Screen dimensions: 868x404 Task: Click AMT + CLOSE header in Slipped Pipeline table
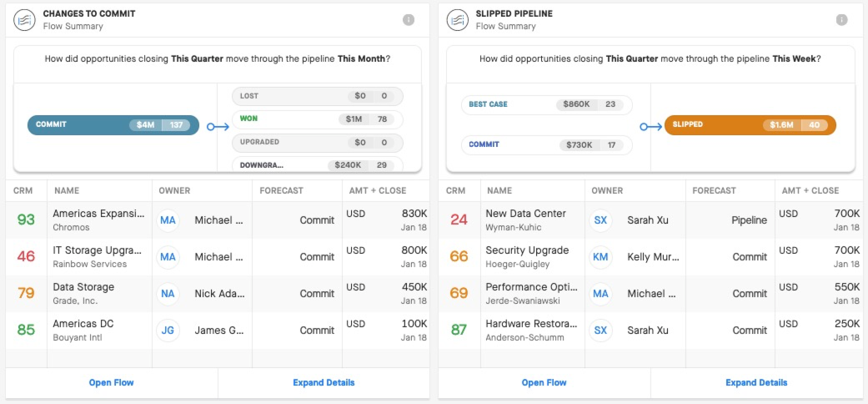coord(810,190)
